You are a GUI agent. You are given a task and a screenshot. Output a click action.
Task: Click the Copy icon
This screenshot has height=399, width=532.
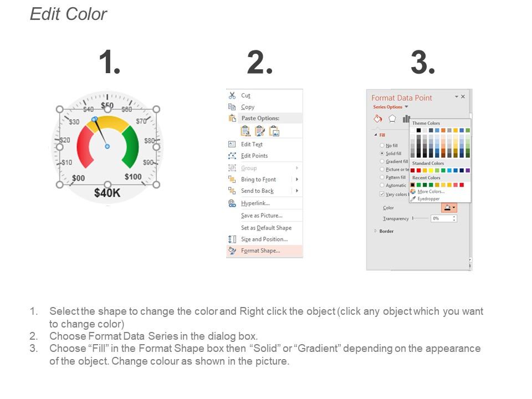tap(232, 107)
